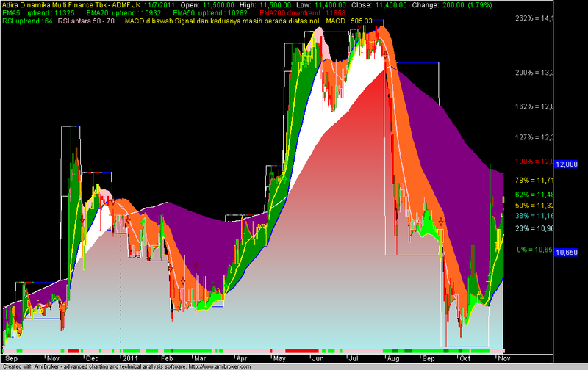Click the 'Close: 11,400.00' value

379,5
